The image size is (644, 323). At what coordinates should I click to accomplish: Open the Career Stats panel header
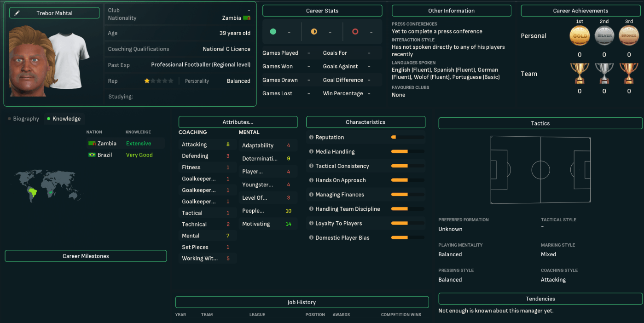point(322,11)
